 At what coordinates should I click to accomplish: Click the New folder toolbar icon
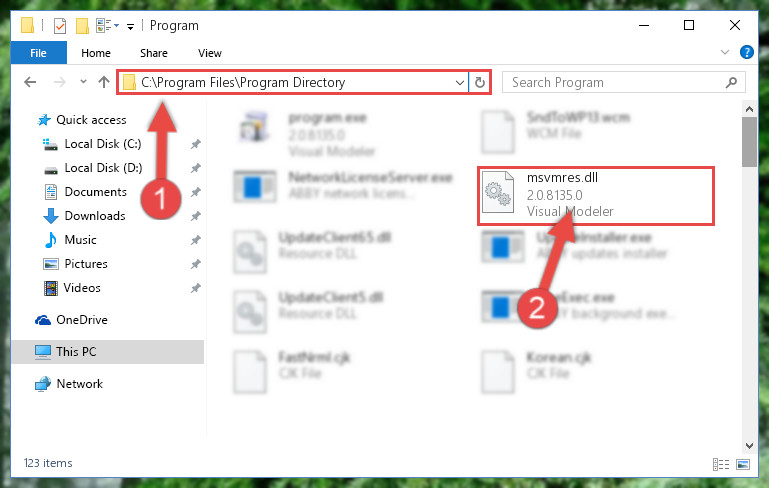pyautogui.click(x=82, y=26)
